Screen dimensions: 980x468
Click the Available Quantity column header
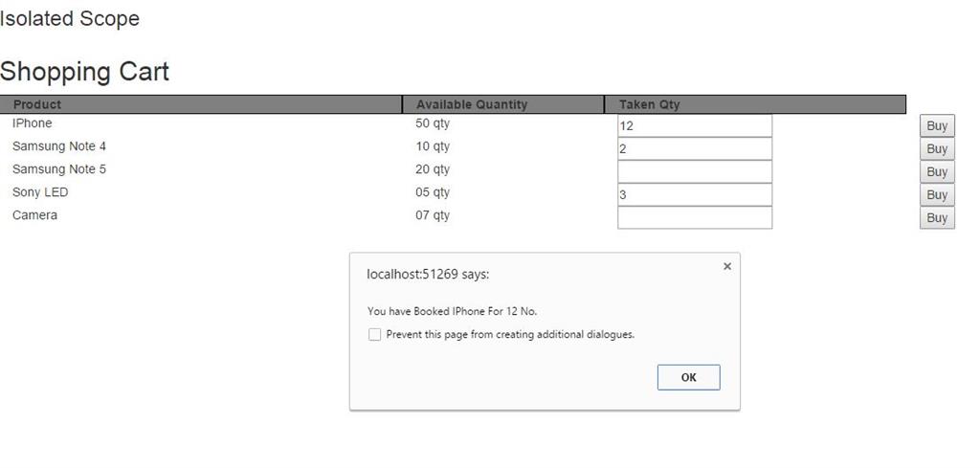[472, 104]
